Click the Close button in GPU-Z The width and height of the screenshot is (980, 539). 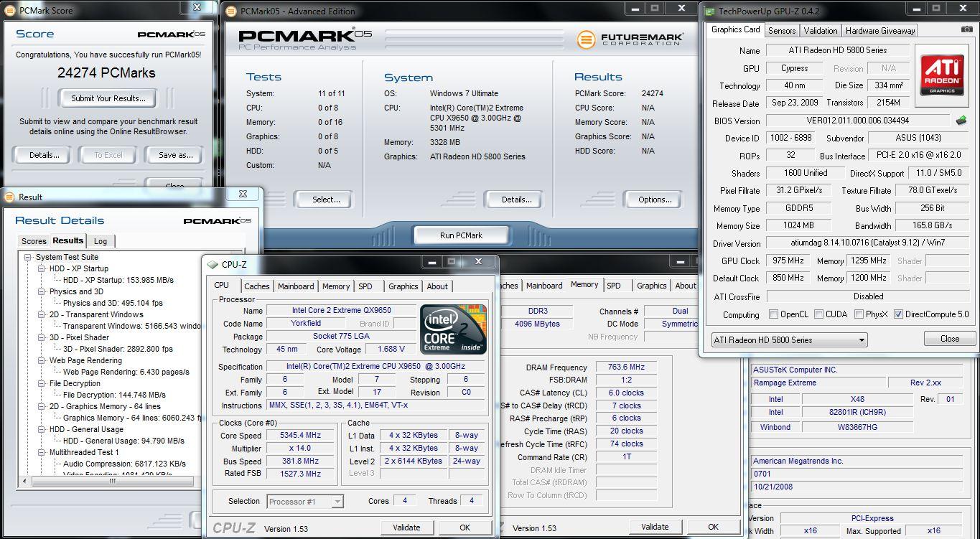coord(949,339)
